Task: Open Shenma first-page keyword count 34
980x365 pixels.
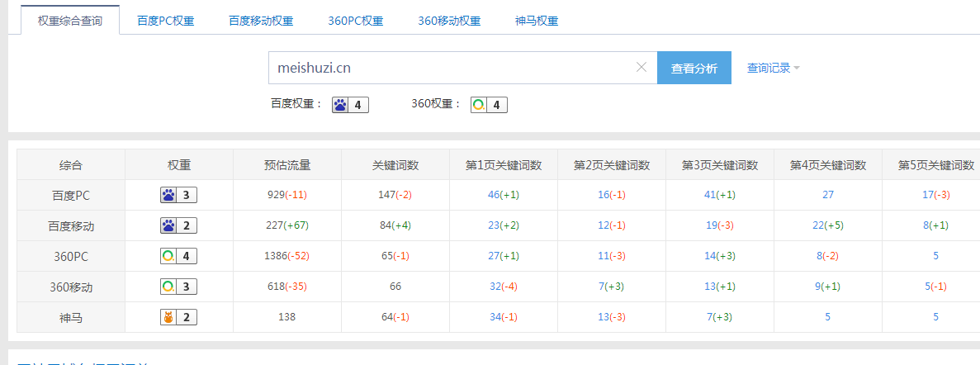Action: click(x=495, y=317)
